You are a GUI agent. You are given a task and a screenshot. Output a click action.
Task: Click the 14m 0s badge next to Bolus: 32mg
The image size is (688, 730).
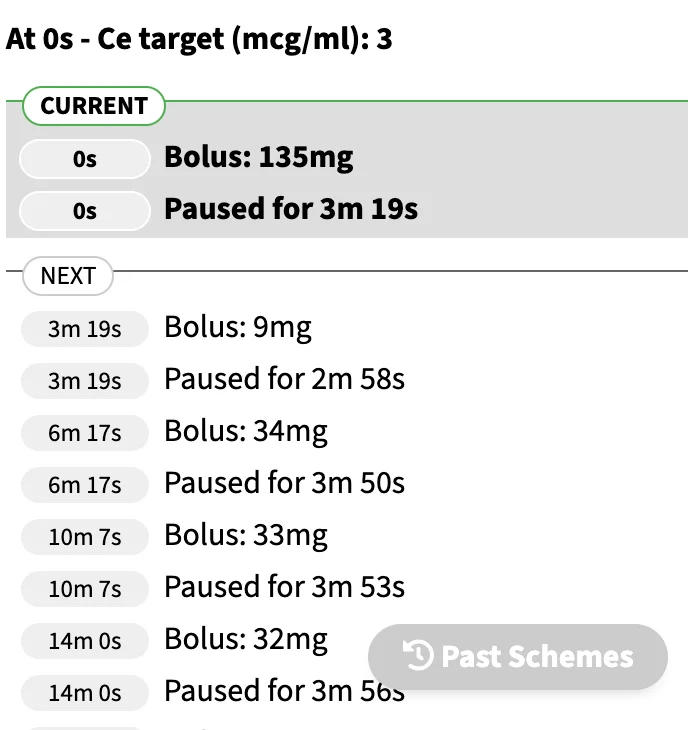click(85, 641)
